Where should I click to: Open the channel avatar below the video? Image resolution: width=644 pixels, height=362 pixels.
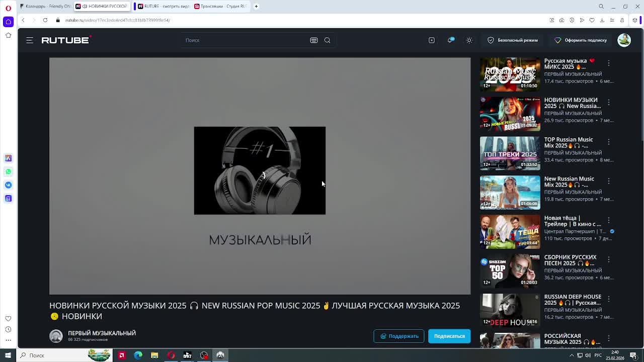coord(56,336)
